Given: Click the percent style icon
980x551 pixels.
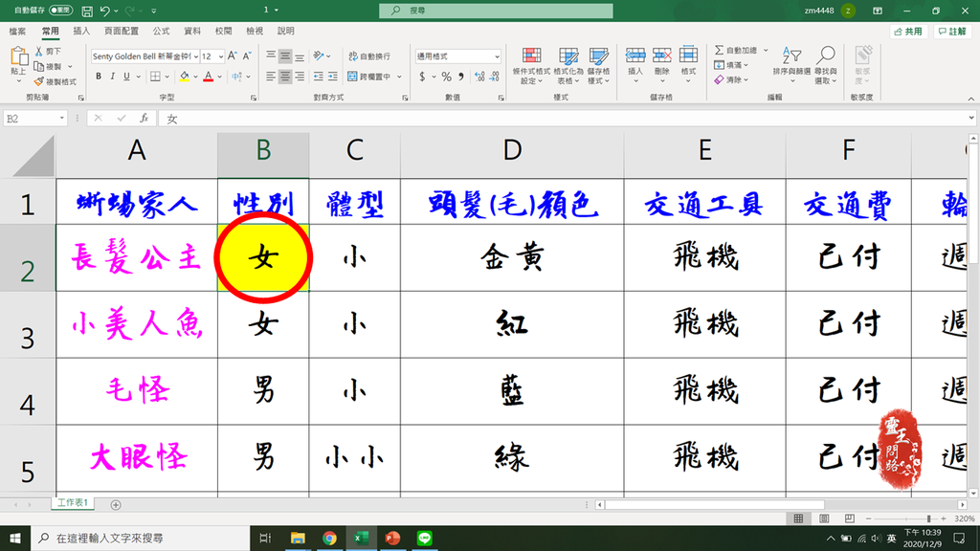Looking at the screenshot, I should (x=446, y=77).
